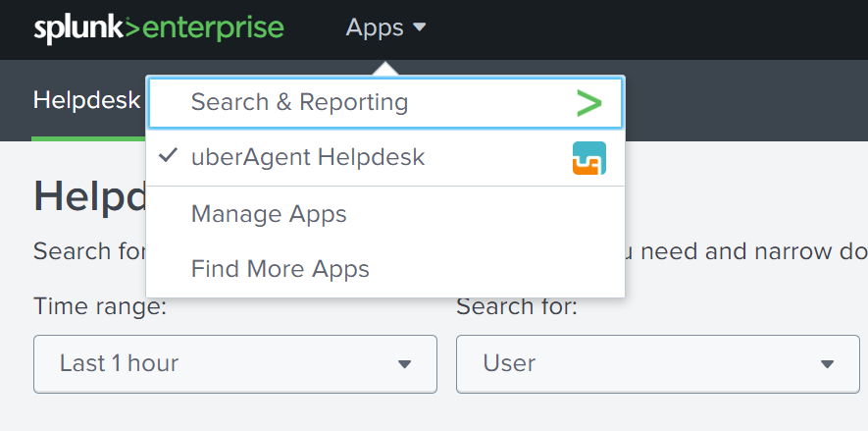Click the Helpdesk page heading
868x431 pixels.
click(88, 196)
